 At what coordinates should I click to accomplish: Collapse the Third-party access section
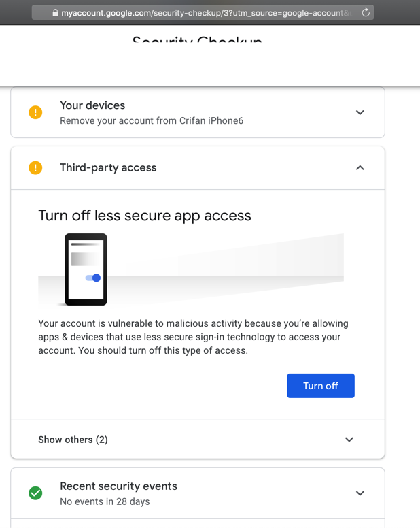360,167
